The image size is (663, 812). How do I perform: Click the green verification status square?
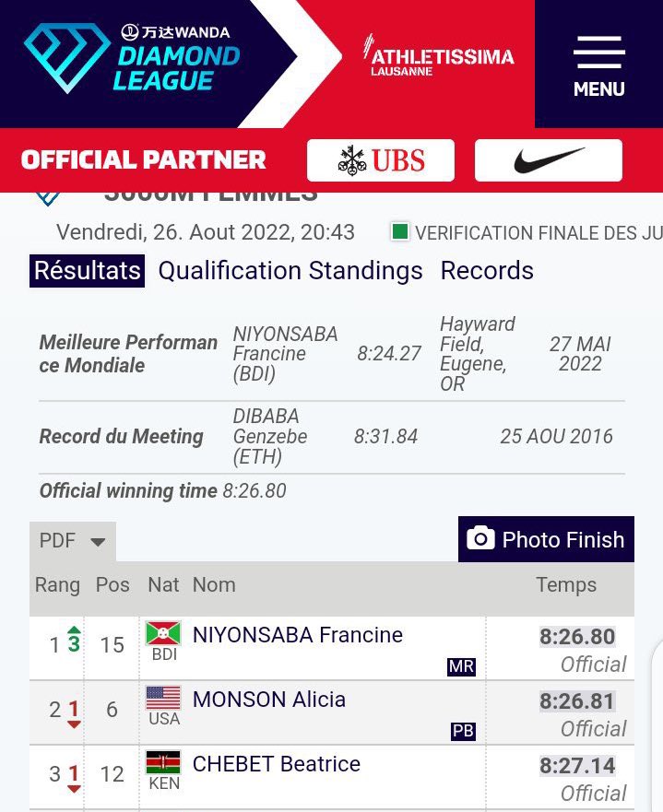click(x=399, y=232)
